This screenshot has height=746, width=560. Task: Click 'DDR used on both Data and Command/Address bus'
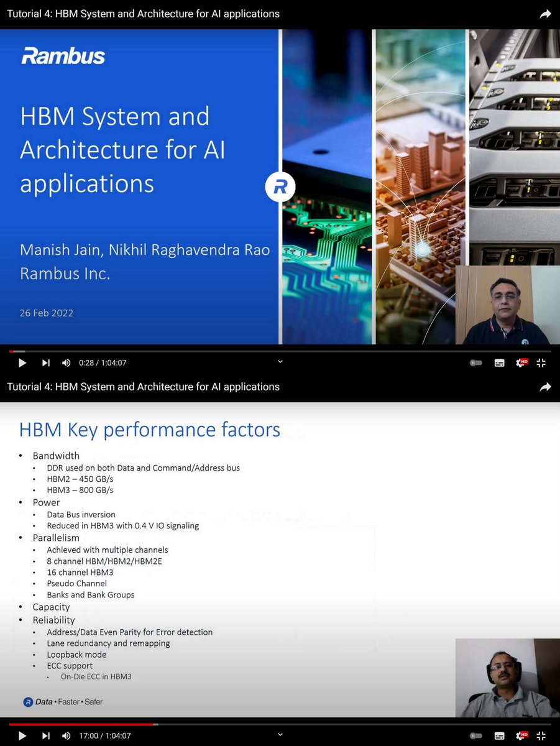coord(144,467)
